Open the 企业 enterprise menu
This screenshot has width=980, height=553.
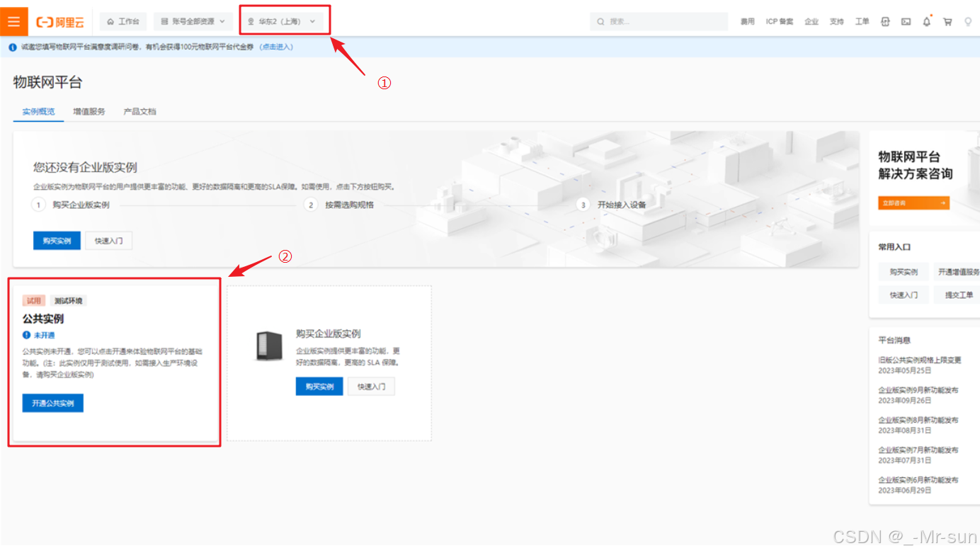pos(811,22)
